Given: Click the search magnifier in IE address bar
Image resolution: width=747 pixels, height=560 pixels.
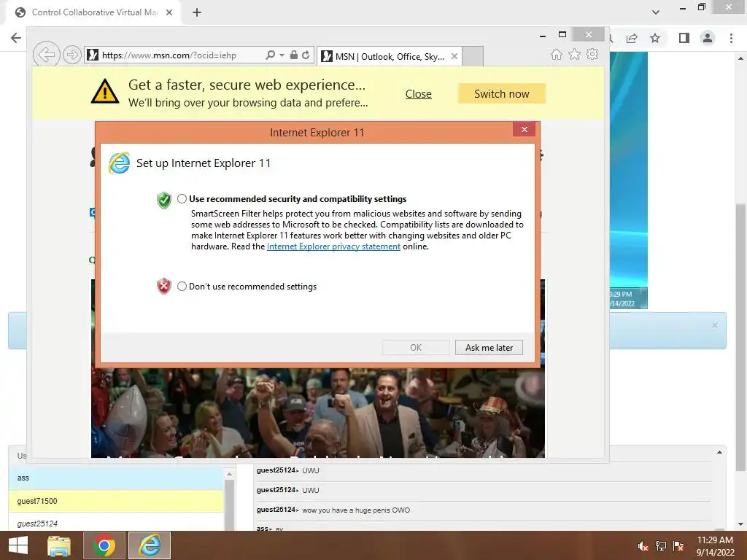Looking at the screenshot, I should coord(270,55).
